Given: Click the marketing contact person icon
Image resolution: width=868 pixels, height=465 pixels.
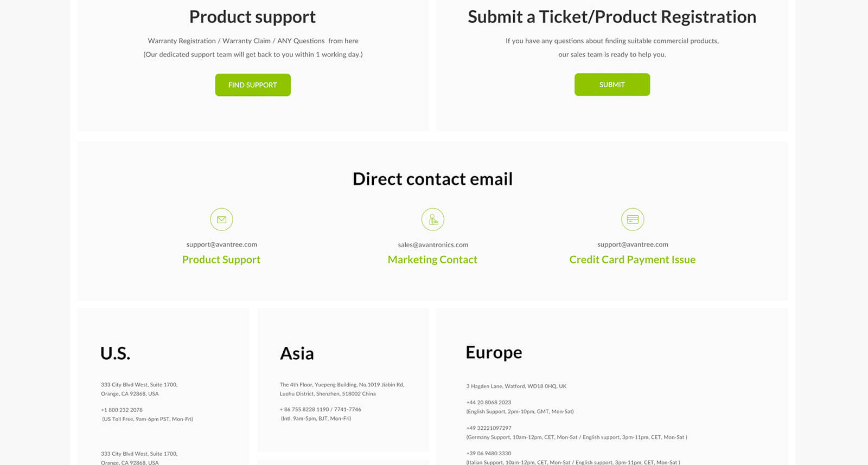Looking at the screenshot, I should click(432, 219).
